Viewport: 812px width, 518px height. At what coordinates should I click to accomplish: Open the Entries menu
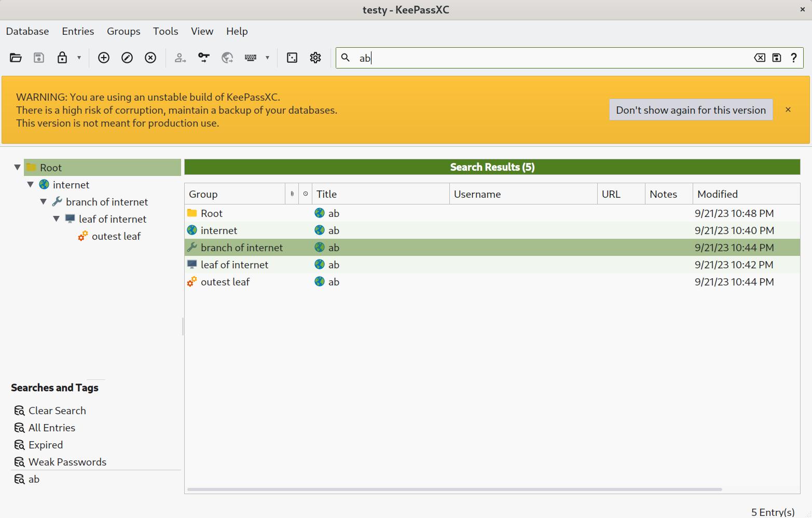pyautogui.click(x=77, y=31)
